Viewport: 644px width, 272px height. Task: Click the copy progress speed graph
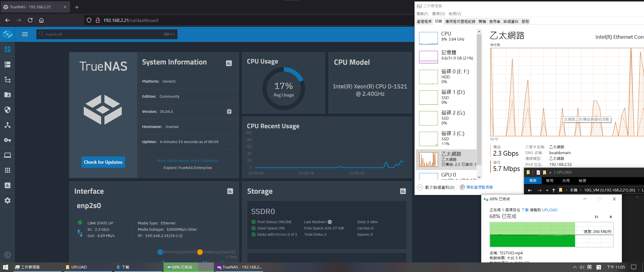pos(551,234)
